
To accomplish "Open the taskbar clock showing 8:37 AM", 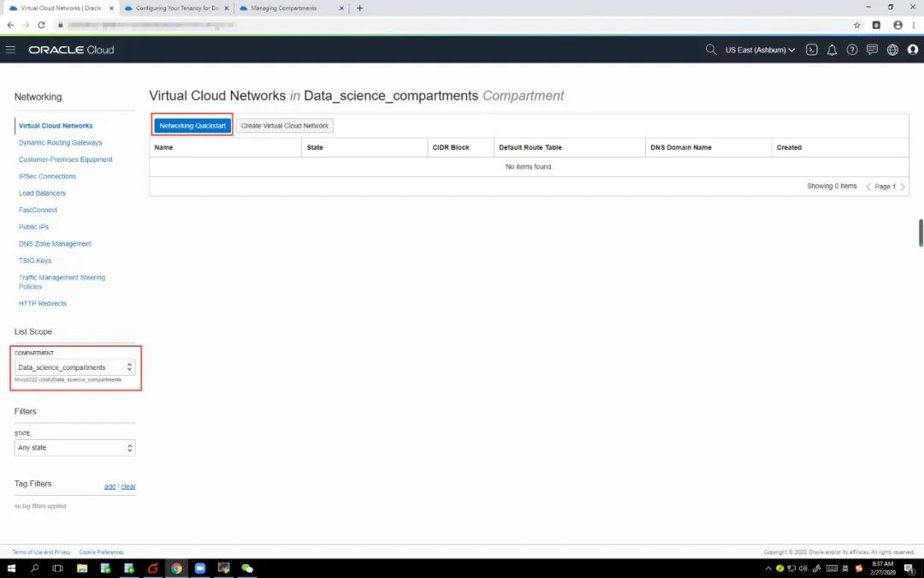I will 882,569.
